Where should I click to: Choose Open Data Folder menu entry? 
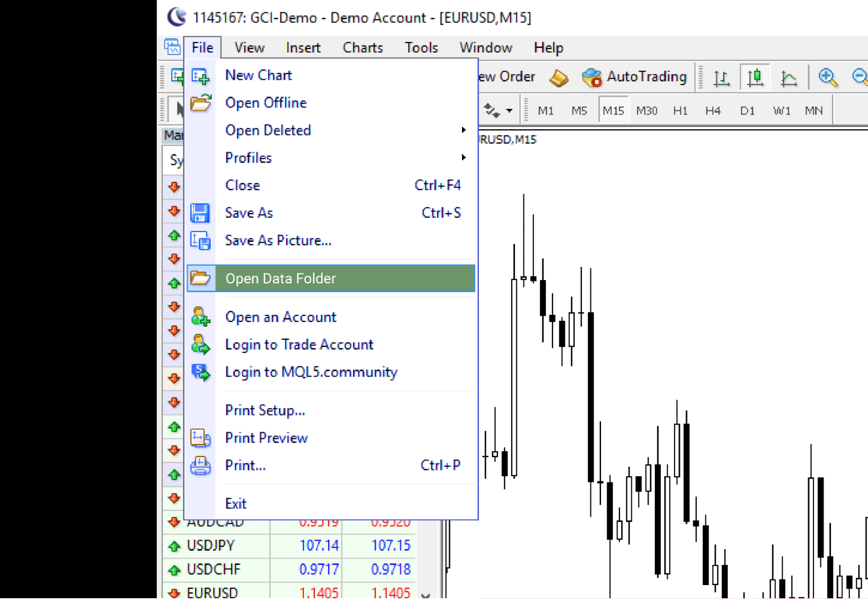pos(331,278)
